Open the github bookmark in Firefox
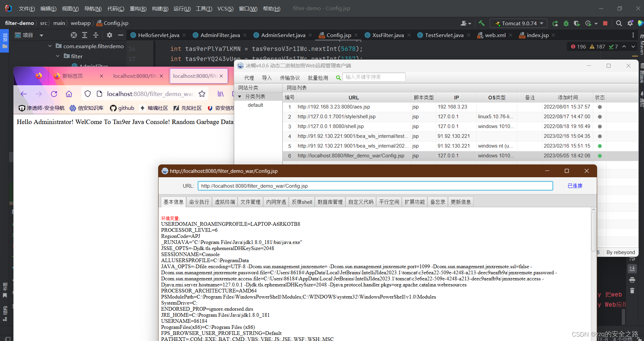644x341 pixels. (122, 108)
